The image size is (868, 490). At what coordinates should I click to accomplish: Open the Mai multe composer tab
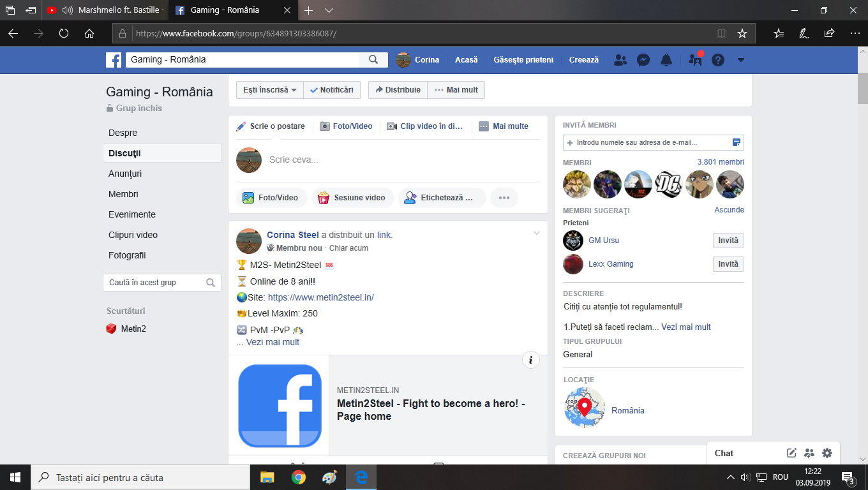coord(504,126)
